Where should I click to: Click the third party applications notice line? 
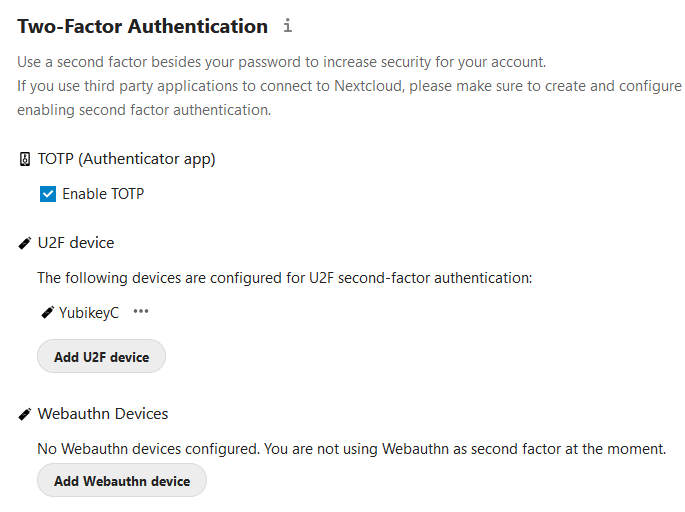[x=349, y=86]
